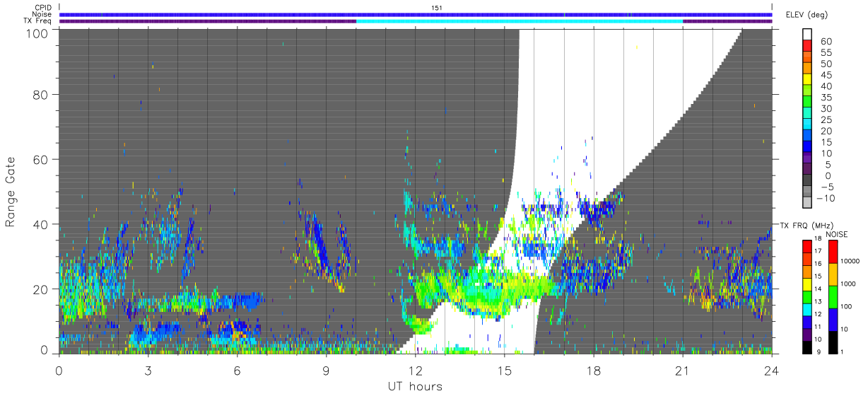Click the CPID value 151

click(x=437, y=7)
